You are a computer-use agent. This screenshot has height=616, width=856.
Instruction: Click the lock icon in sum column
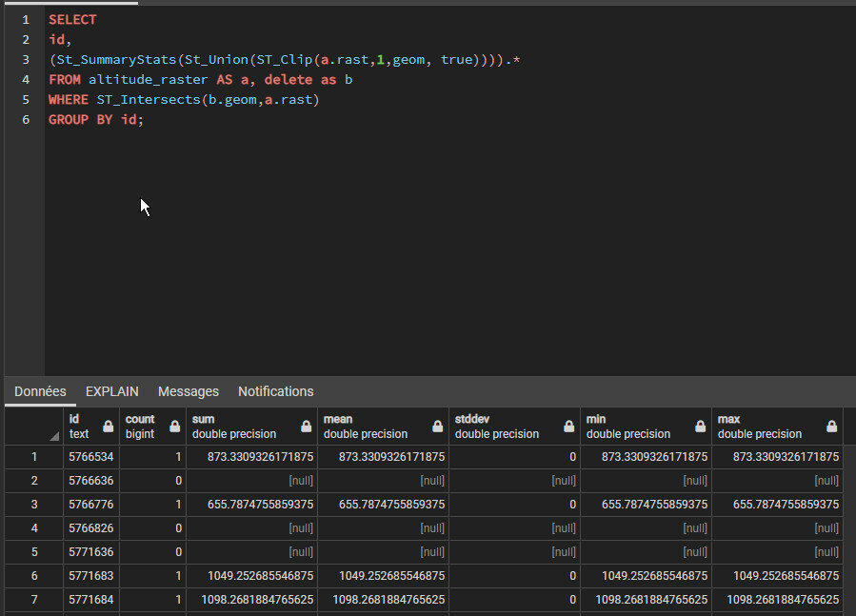point(306,427)
